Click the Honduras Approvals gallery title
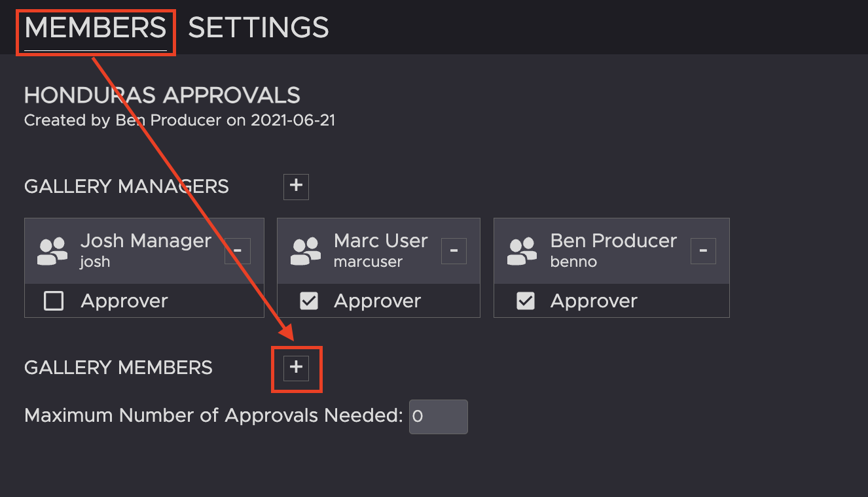This screenshot has width=868, height=497. 162,95
